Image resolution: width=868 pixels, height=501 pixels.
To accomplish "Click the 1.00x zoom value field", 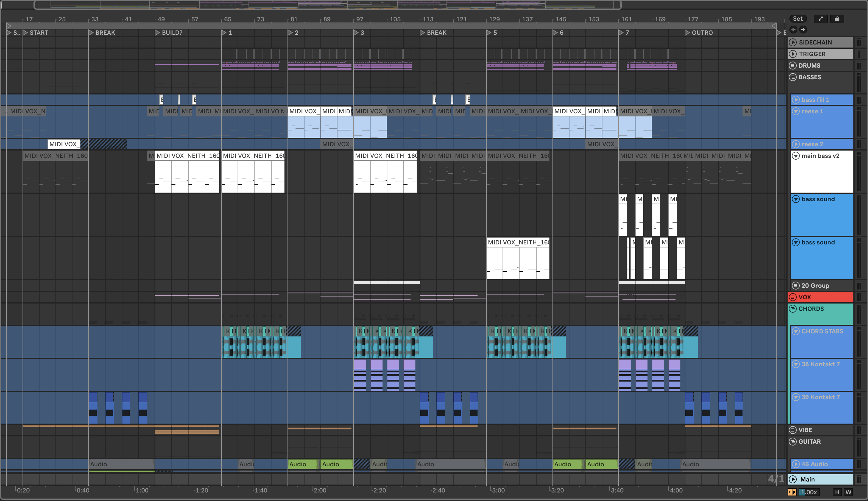I will tap(809, 492).
